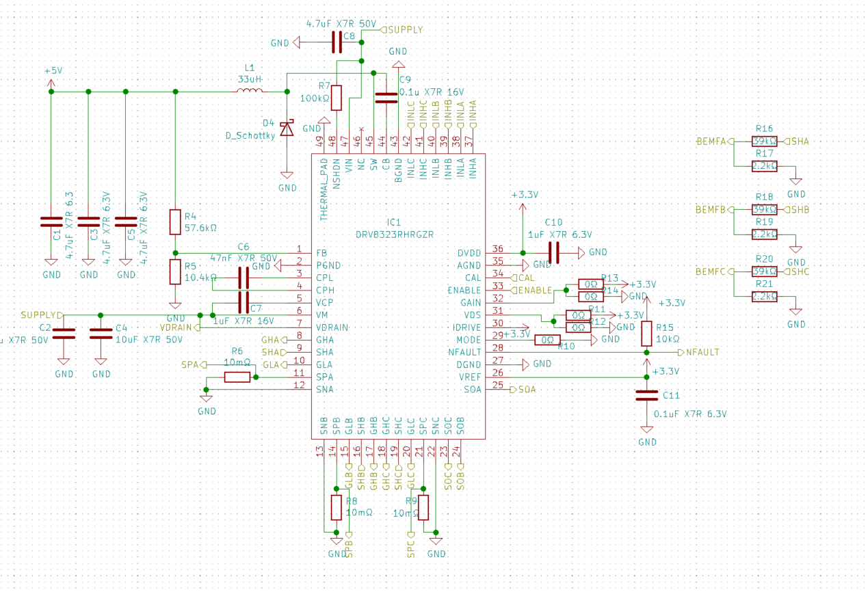Click the "47nF X7R 50V" value text
The image size is (868, 592).
[244, 258]
